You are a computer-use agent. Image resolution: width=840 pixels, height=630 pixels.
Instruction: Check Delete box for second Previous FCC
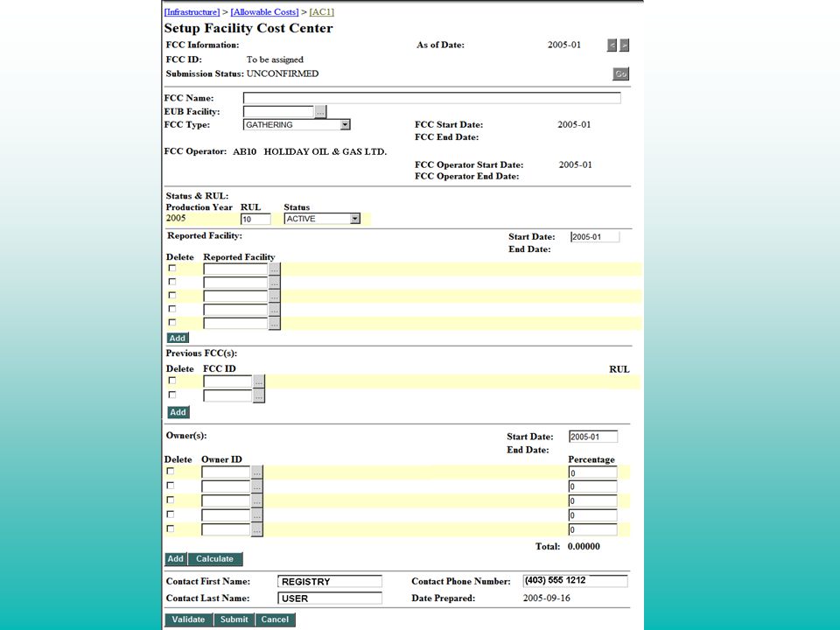(x=172, y=395)
